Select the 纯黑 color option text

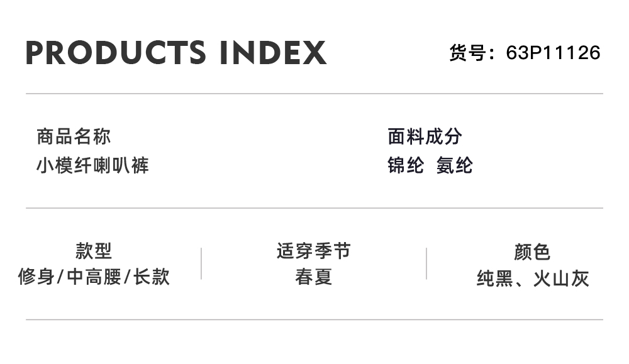(x=495, y=279)
